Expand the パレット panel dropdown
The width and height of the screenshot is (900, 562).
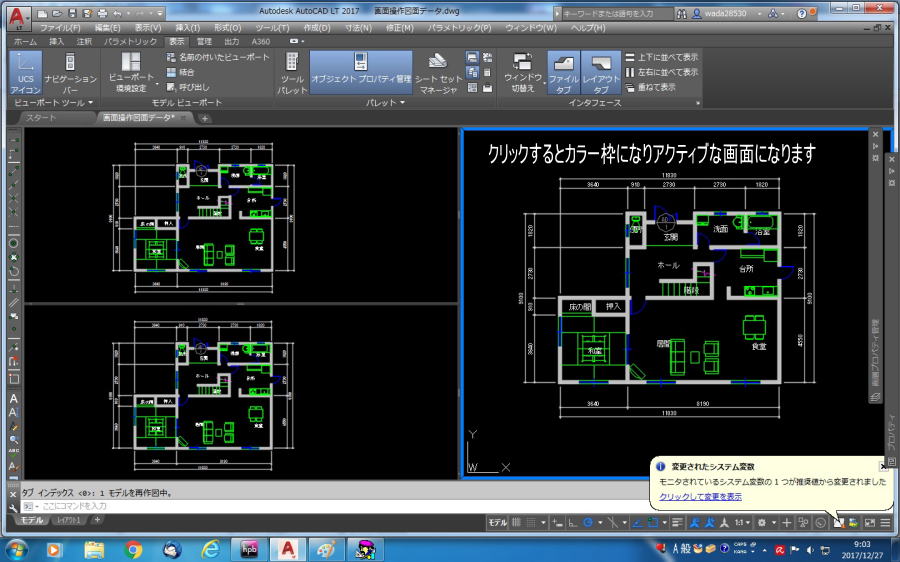coord(385,103)
